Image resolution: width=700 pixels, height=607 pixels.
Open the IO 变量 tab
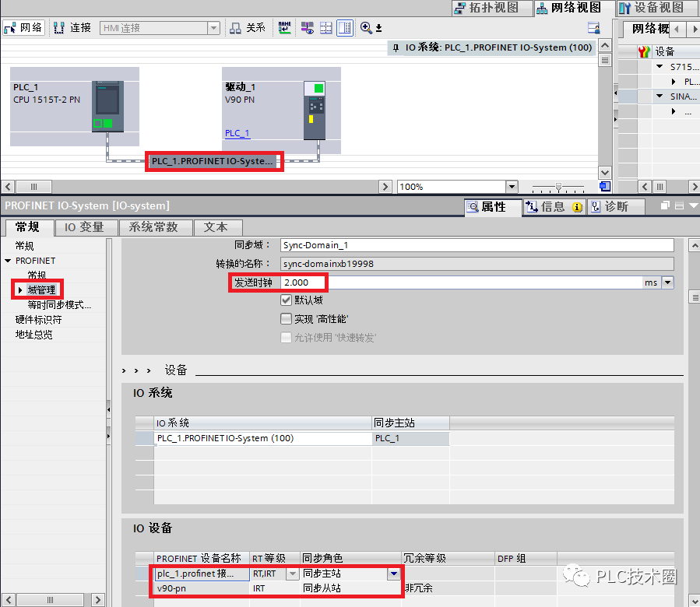[86, 227]
